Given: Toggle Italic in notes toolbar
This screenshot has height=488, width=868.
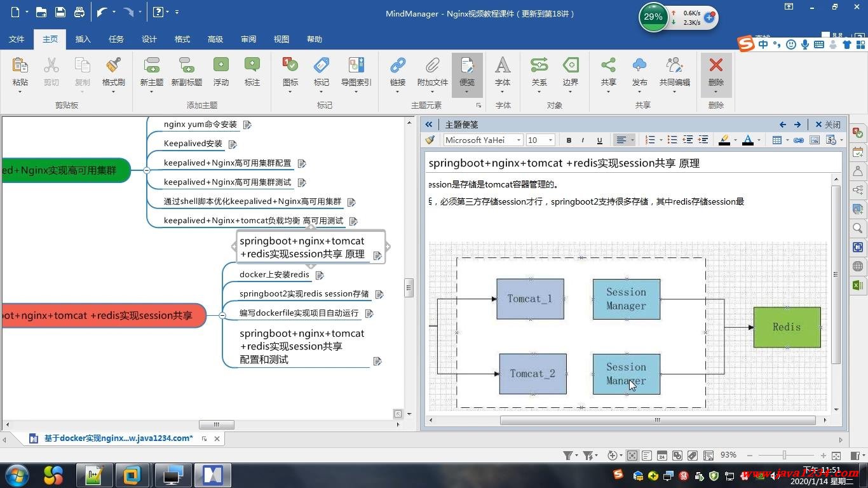Looking at the screenshot, I should 583,140.
